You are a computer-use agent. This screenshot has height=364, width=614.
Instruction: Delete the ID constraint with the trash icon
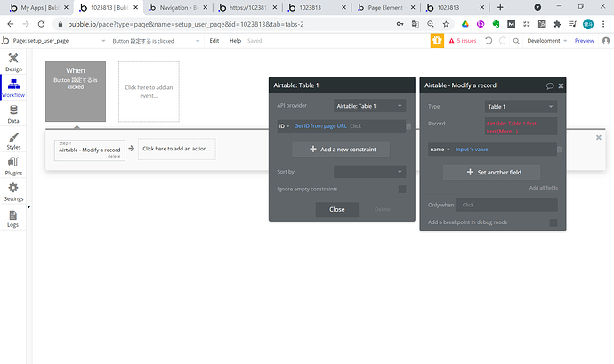click(408, 126)
